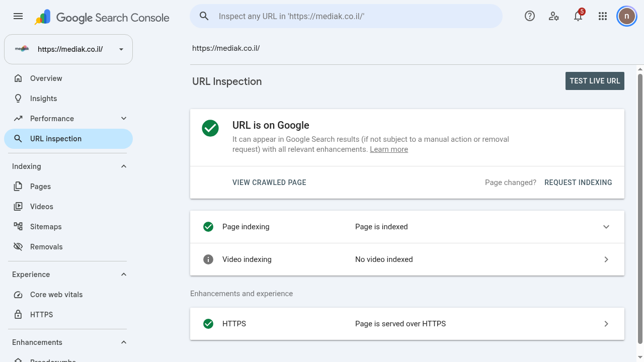Collapse the Experience section

pos(124,275)
